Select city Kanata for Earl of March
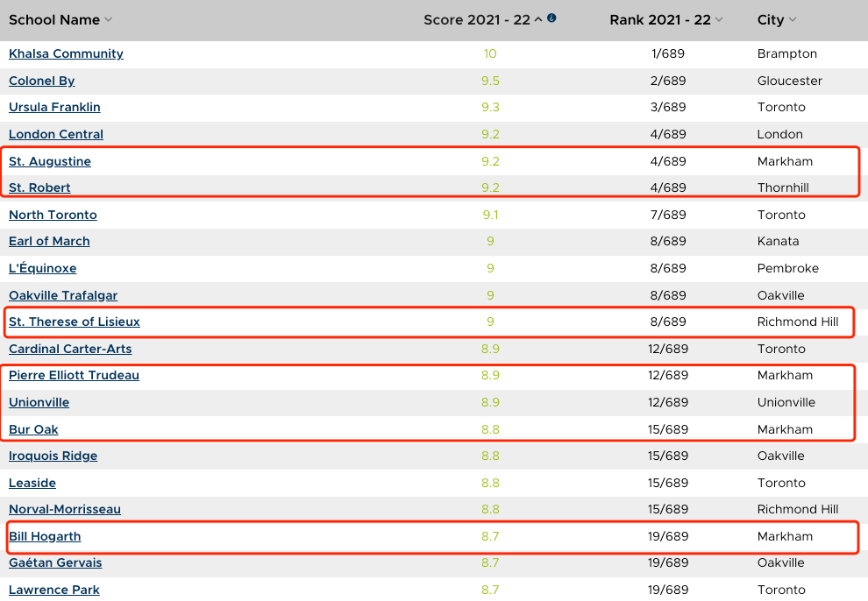The height and width of the screenshot is (601, 868). [778, 242]
